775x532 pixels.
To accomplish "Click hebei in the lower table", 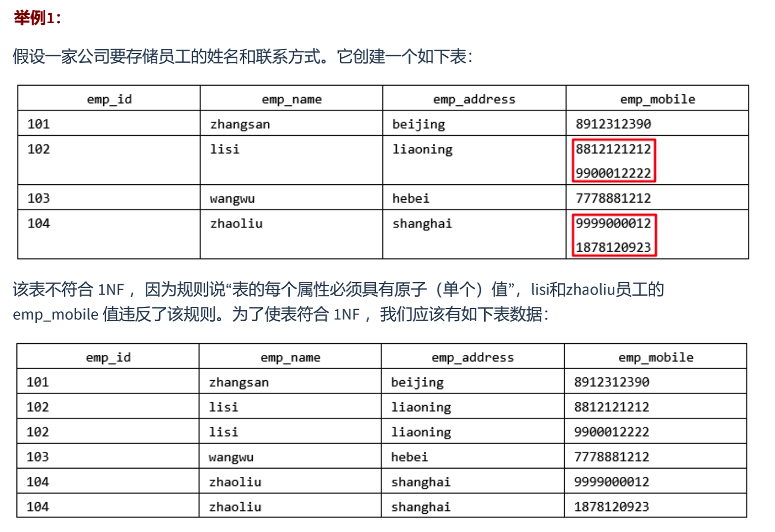I will click(x=410, y=457).
